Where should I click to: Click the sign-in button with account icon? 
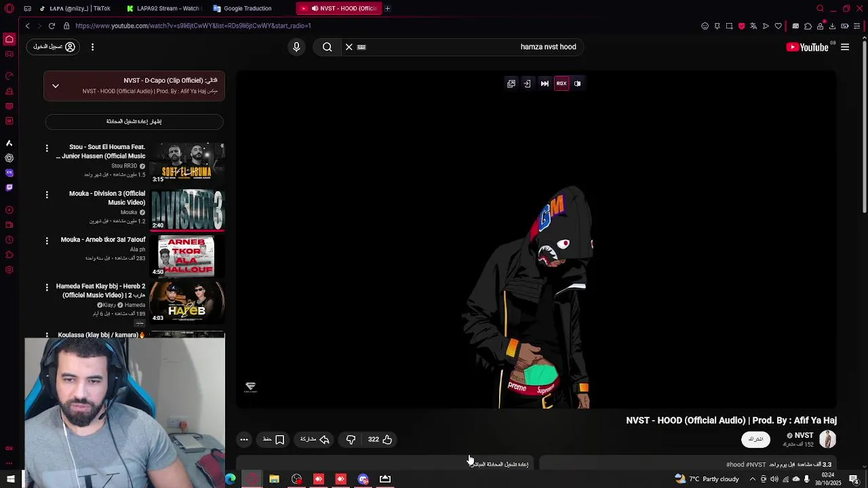click(54, 47)
